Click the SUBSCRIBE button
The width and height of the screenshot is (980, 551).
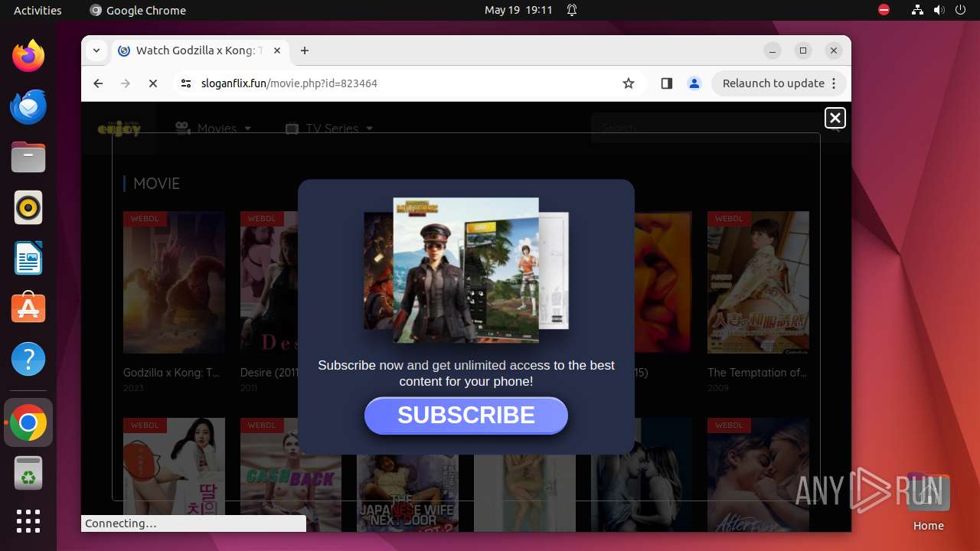click(466, 416)
